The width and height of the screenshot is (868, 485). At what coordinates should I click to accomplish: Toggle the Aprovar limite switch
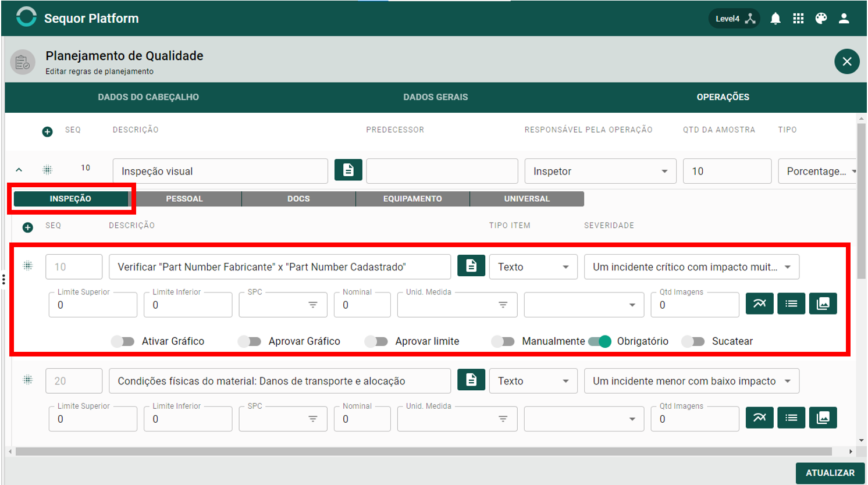pos(376,341)
